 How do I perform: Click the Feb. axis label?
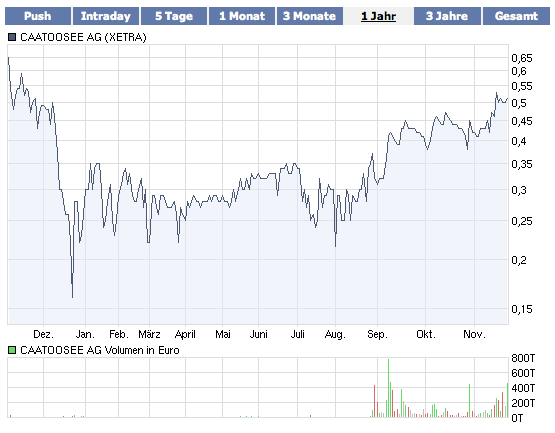pos(119,334)
